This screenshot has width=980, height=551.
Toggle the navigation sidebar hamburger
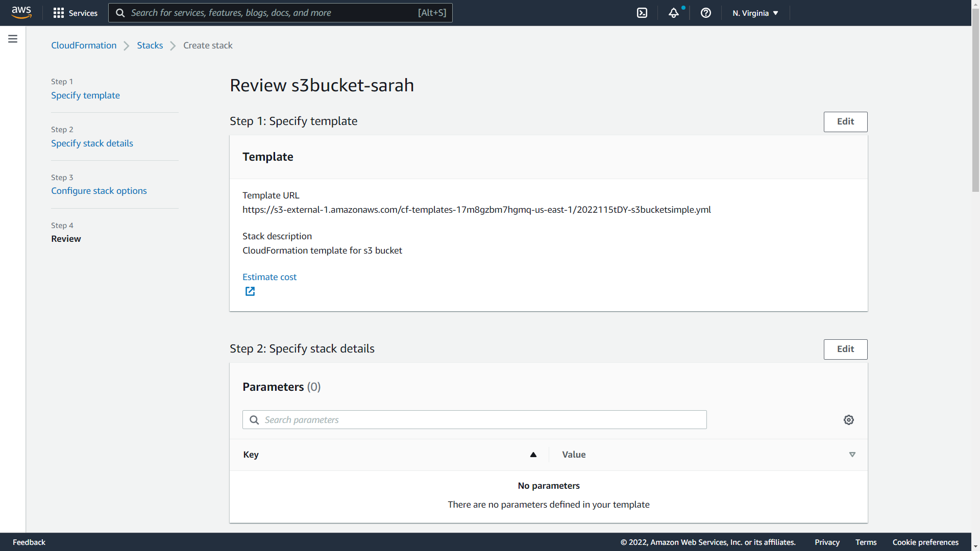pyautogui.click(x=12, y=38)
